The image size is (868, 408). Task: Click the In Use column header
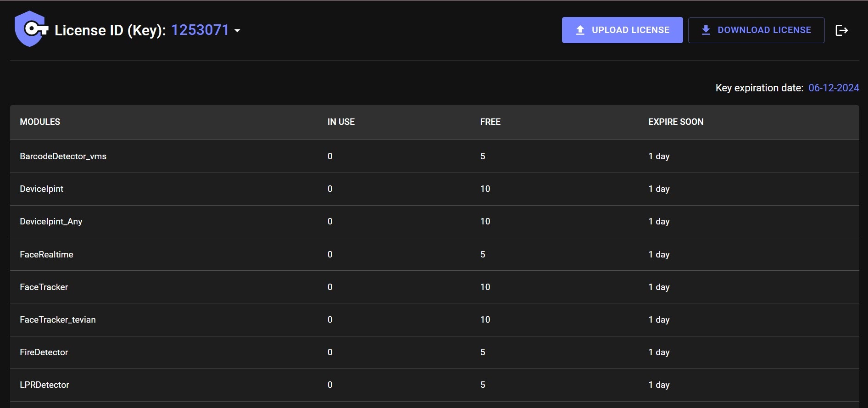[x=341, y=122]
